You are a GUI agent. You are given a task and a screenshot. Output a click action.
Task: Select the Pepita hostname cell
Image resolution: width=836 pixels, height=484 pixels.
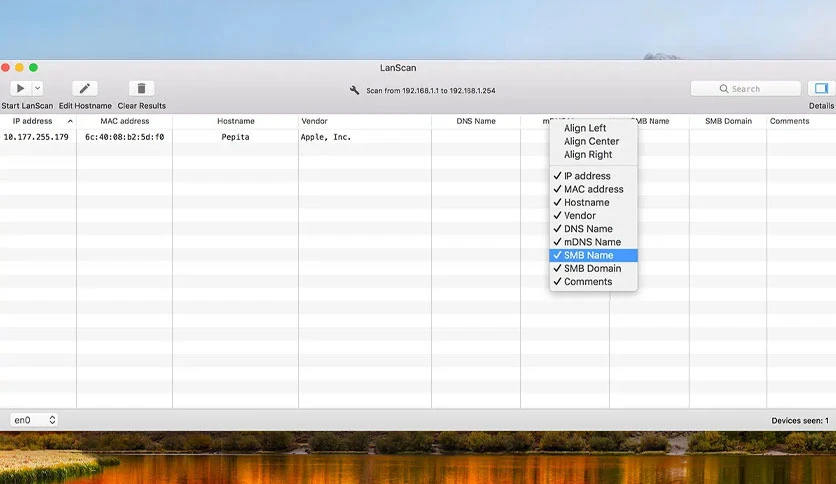[236, 137]
